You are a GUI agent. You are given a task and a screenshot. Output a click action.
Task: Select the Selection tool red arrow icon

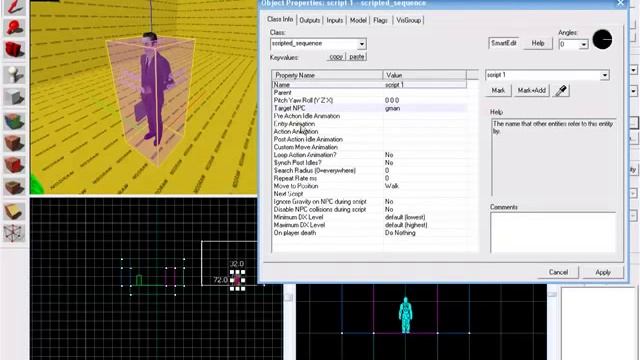14,7
